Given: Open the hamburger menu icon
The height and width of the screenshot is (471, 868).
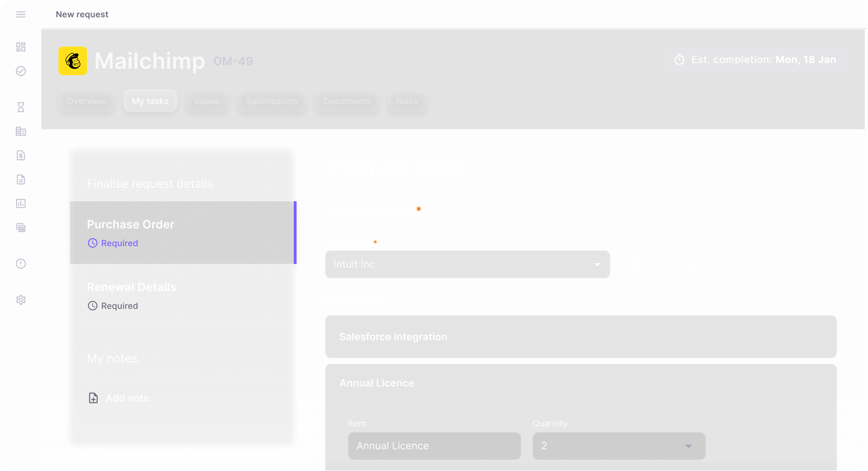Looking at the screenshot, I should pyautogui.click(x=21, y=14).
